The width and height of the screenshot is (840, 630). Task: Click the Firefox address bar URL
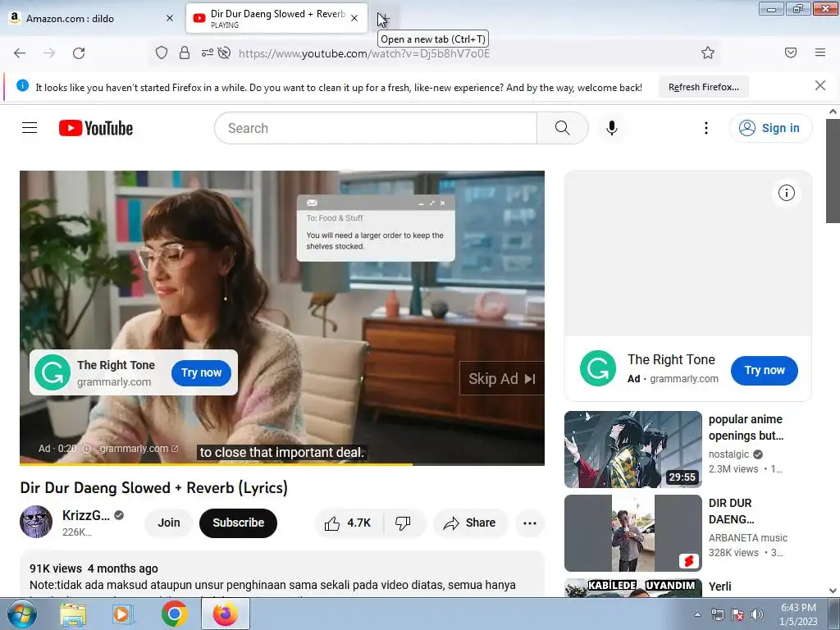364,53
